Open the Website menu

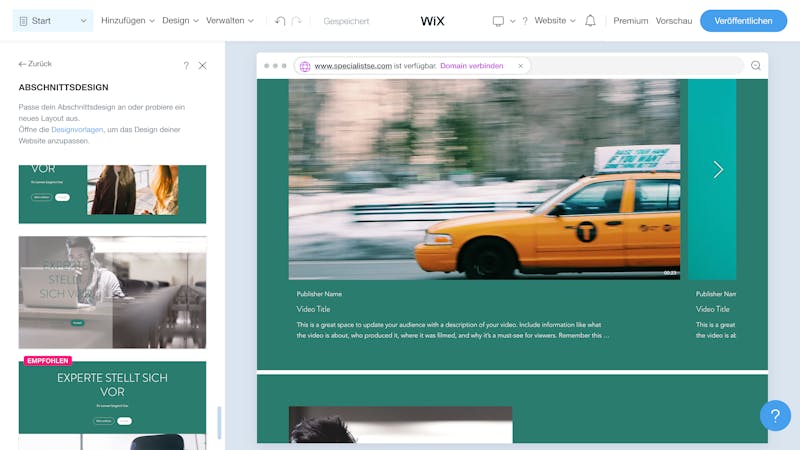pos(555,21)
